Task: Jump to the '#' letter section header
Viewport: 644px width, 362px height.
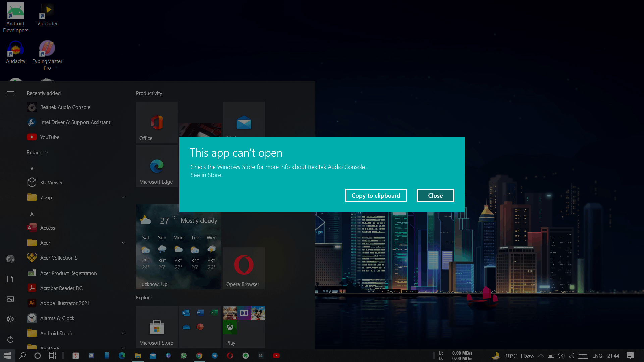Action: coord(32,168)
